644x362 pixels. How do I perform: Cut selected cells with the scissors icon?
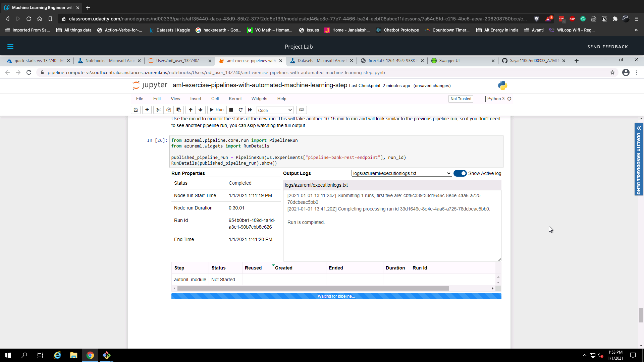coord(158,110)
